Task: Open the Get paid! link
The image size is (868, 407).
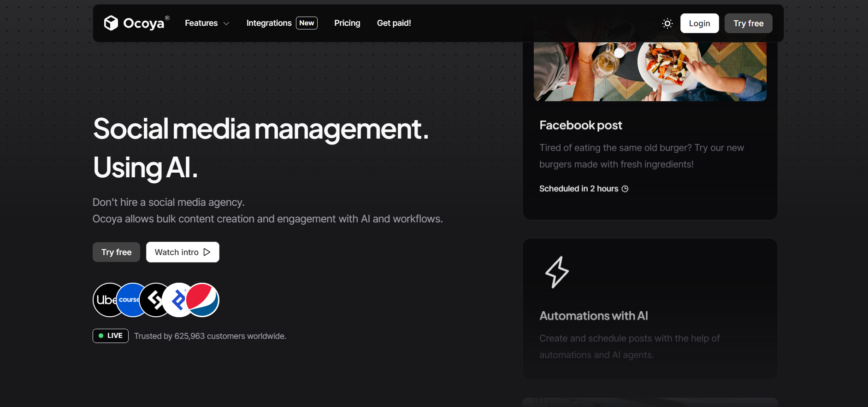Action: tap(394, 23)
